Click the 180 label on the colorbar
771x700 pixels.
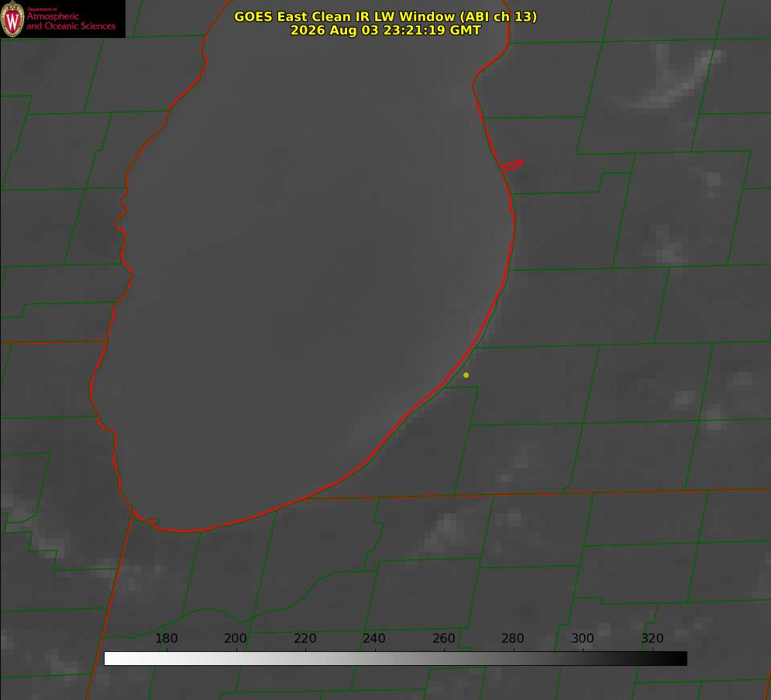point(166,638)
